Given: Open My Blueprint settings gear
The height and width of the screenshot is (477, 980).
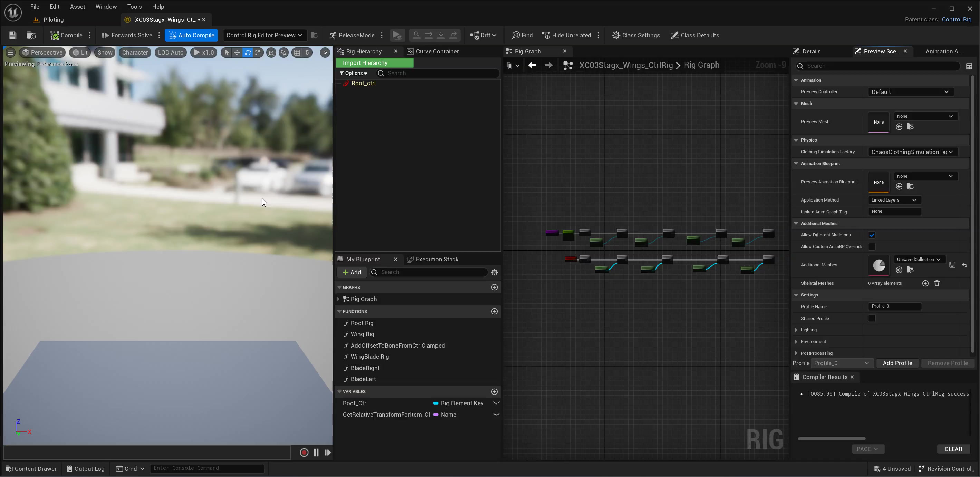Looking at the screenshot, I should (494, 272).
